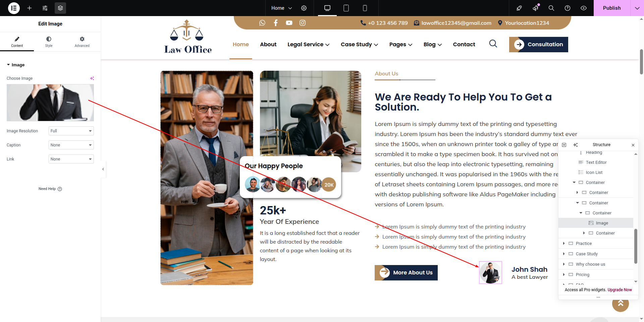
Task: Switch to the Advanced tab
Action: [x=82, y=42]
